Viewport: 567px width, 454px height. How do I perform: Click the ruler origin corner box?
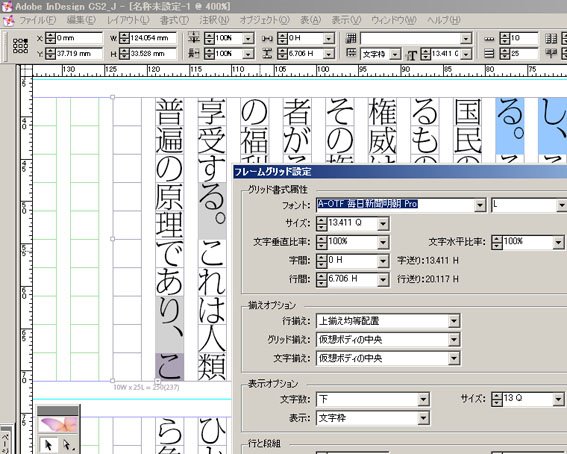pos(26,70)
